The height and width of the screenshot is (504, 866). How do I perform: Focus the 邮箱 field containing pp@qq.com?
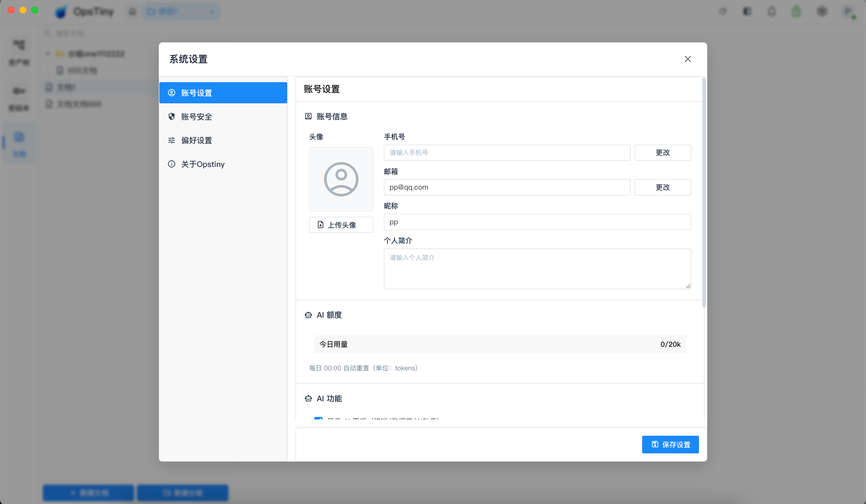point(507,187)
